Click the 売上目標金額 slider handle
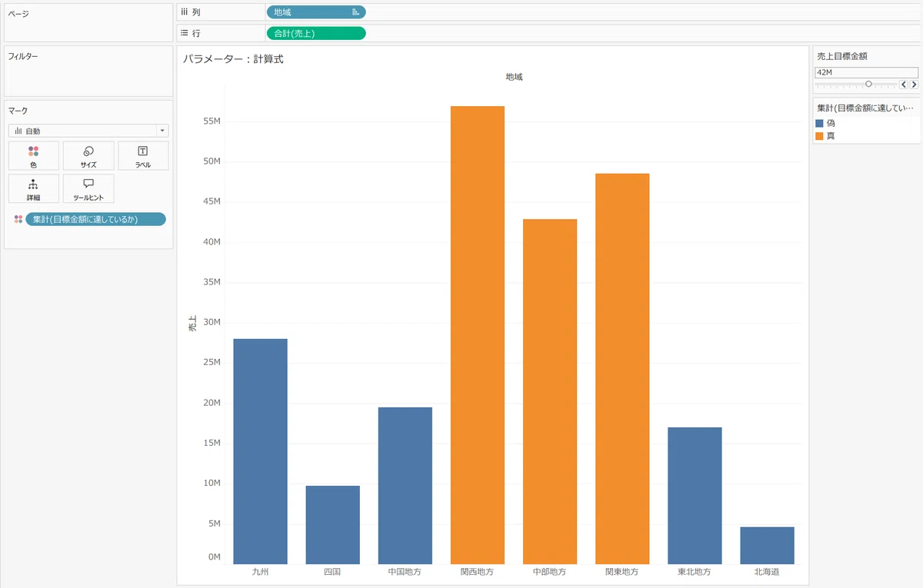 pos(868,84)
